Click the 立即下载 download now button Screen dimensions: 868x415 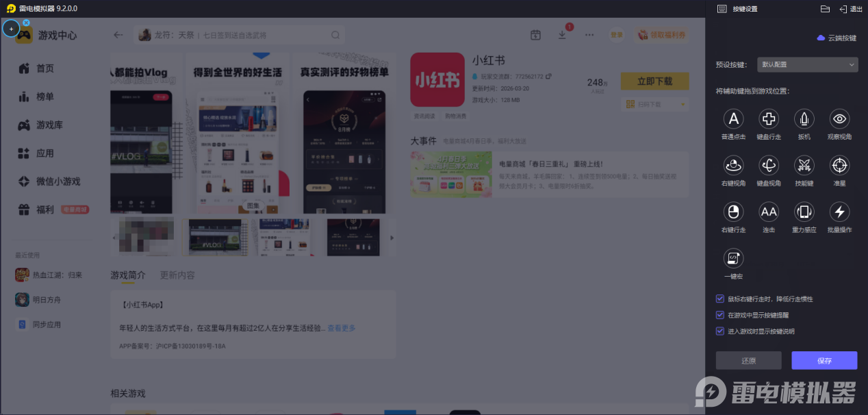(654, 81)
